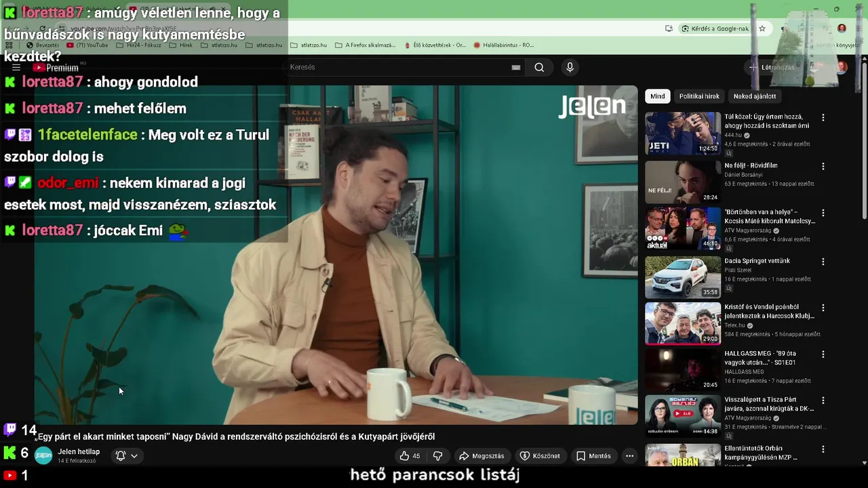Go to YouTube Premium home logo
This screenshot has width=868, height=488.
pyautogui.click(x=56, y=68)
